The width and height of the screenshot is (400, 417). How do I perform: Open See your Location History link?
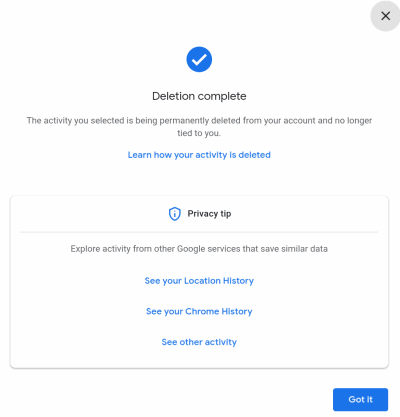(x=199, y=281)
